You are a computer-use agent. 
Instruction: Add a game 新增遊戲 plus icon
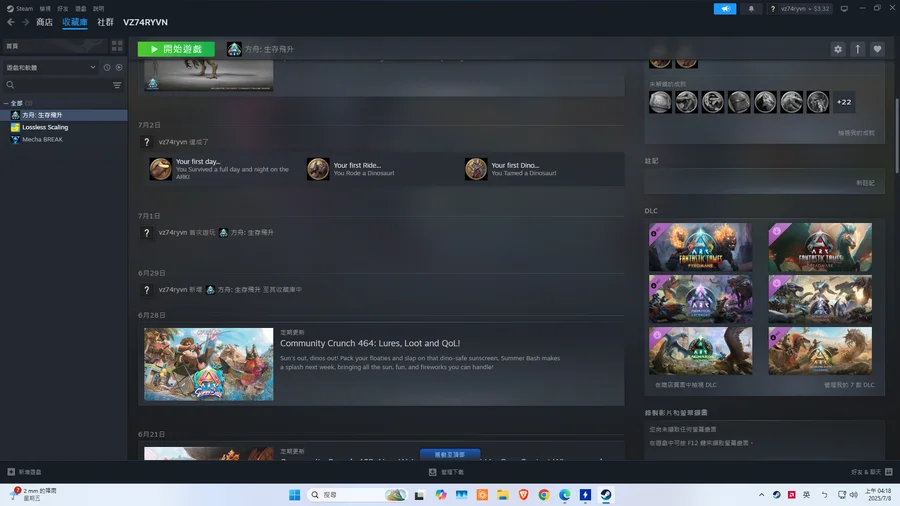(11, 472)
